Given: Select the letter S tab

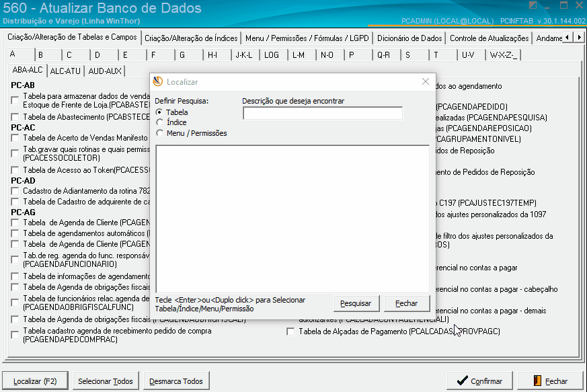Looking at the screenshot, I should tap(415, 55).
